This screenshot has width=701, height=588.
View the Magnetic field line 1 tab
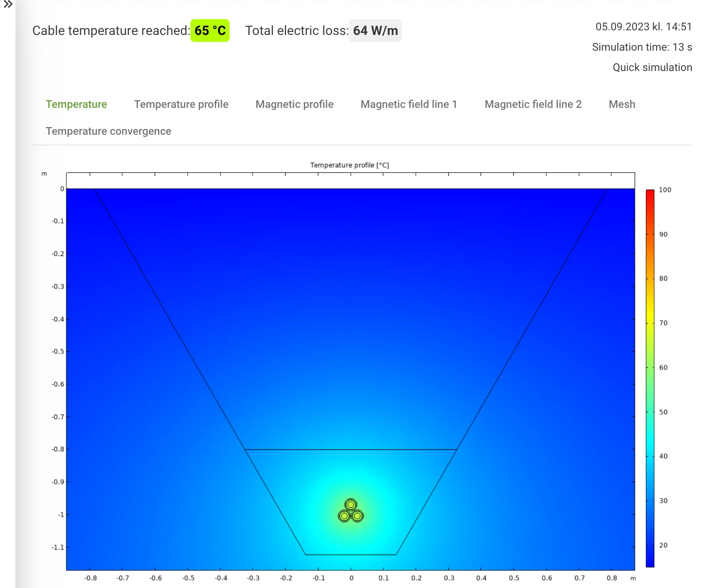408,104
